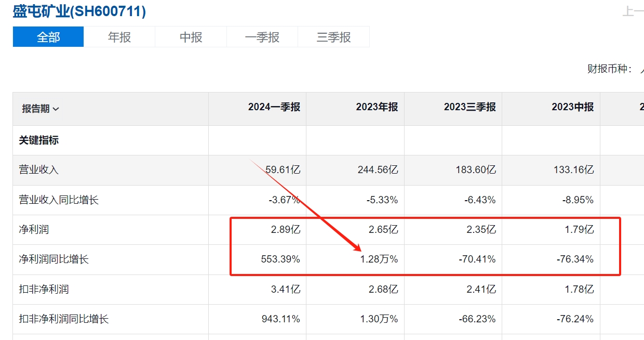Select the 中报 tab
This screenshot has height=340, width=644.
pos(191,37)
